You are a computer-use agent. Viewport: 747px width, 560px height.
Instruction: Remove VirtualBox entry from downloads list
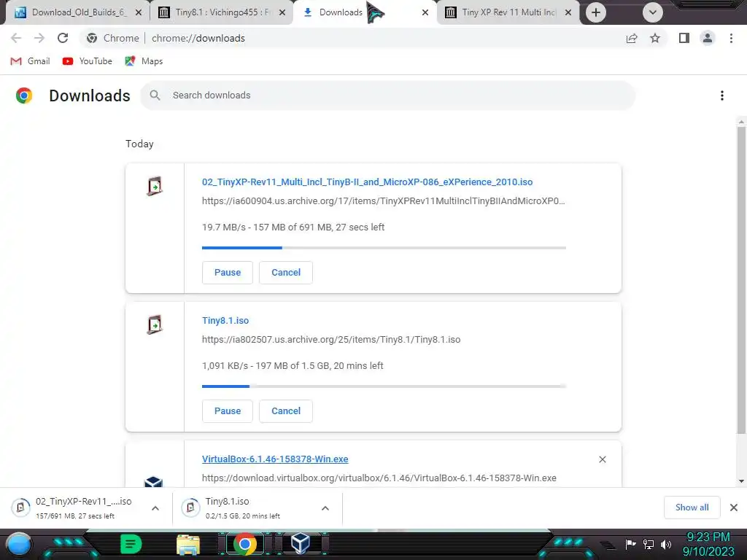point(603,459)
